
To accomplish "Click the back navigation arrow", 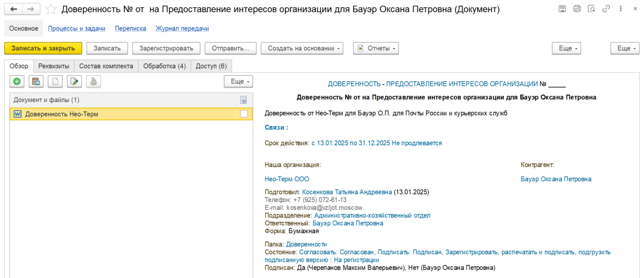I will pos(14,9).
